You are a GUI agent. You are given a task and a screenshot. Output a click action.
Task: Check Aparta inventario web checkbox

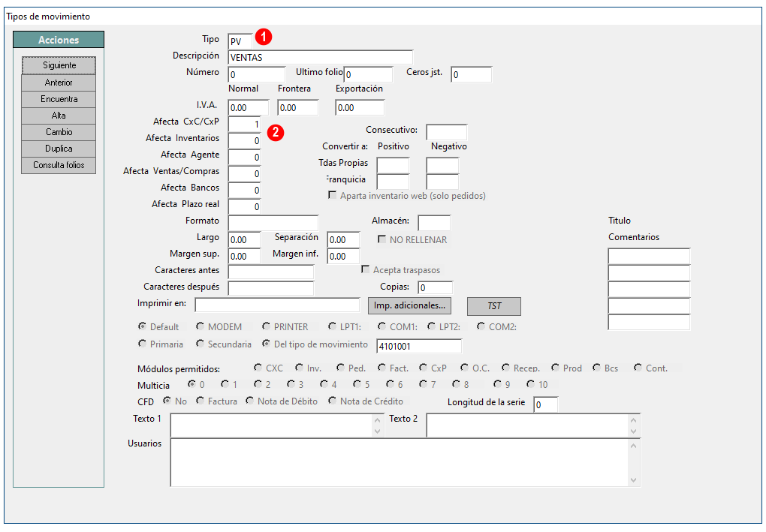click(332, 195)
